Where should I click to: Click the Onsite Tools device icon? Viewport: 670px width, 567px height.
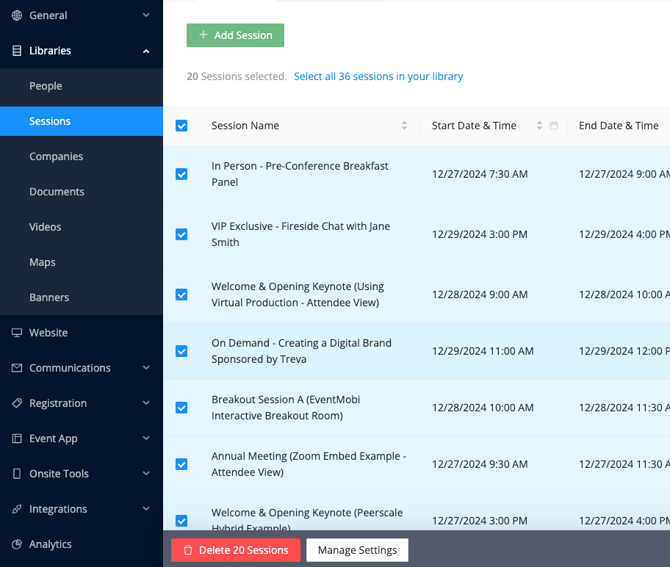click(x=17, y=474)
